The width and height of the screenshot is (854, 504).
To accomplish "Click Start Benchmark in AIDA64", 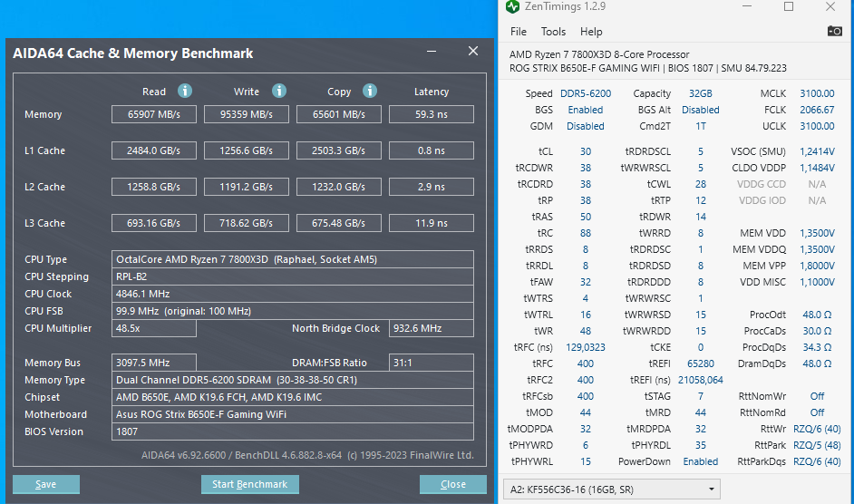I will point(249,484).
